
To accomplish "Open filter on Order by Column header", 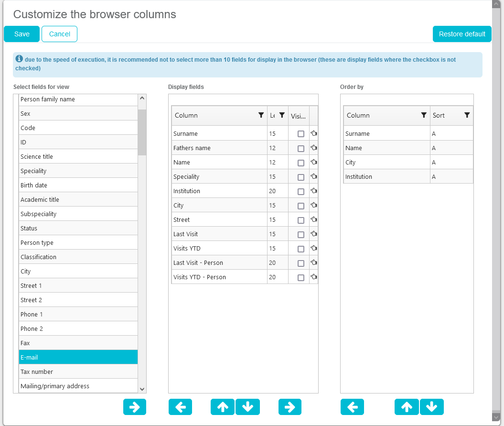I will [x=424, y=115].
